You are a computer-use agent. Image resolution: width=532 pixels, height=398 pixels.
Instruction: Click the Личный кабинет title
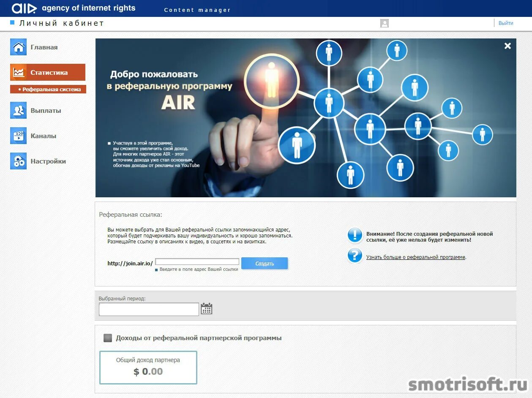[62, 23]
